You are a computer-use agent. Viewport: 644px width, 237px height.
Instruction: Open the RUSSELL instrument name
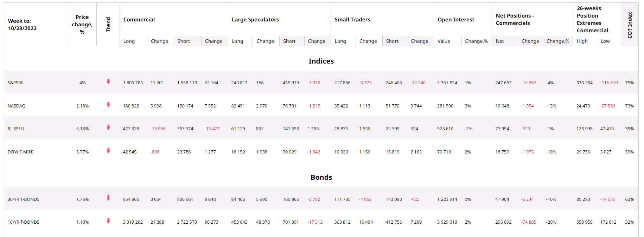[17, 129]
